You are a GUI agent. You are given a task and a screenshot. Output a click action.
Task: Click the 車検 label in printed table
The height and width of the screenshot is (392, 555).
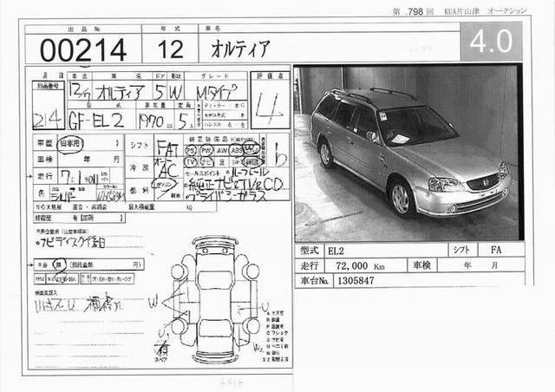coord(421,265)
